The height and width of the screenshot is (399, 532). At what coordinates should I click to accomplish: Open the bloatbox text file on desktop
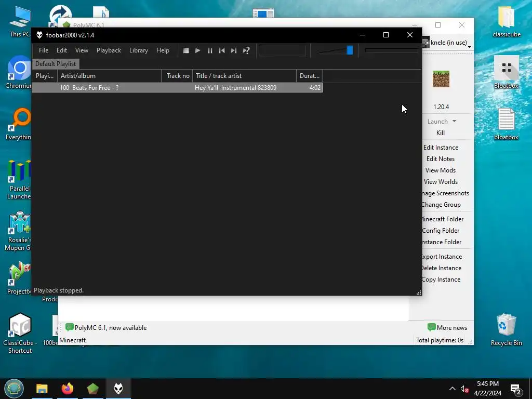[506, 124]
